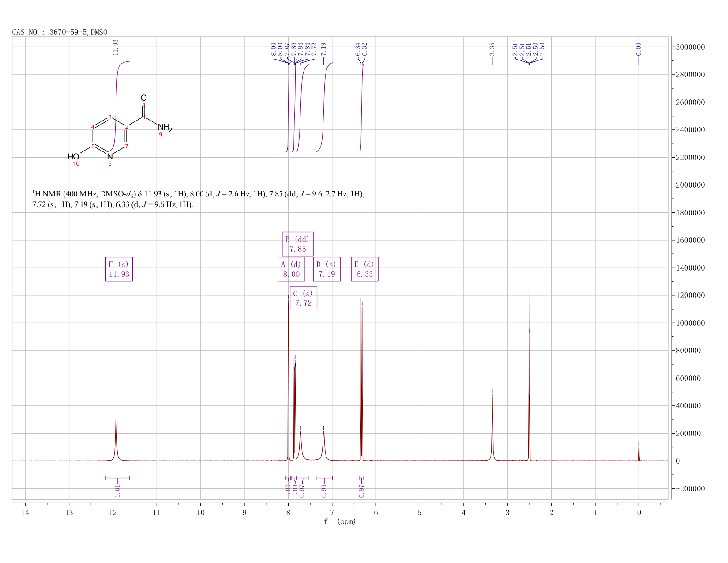Click the negative y-axis label -200000
728x563 pixels.
pos(690,489)
